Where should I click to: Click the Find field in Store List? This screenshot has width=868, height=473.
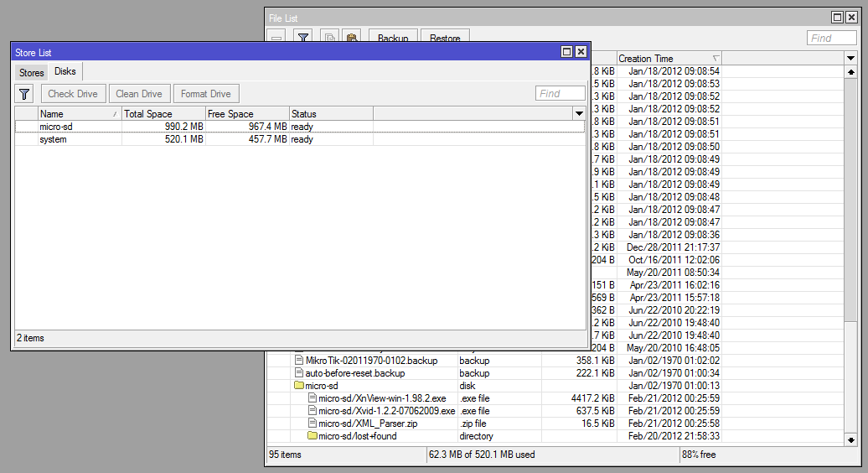click(x=561, y=93)
